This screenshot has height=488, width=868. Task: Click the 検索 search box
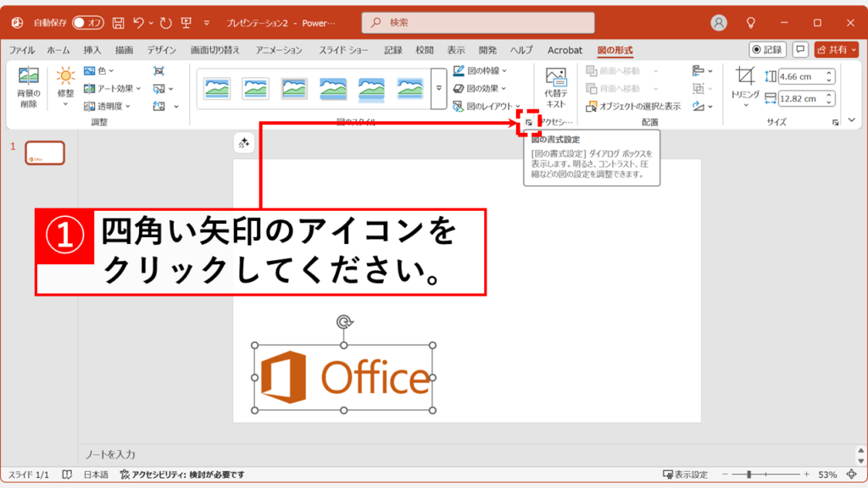click(x=478, y=23)
